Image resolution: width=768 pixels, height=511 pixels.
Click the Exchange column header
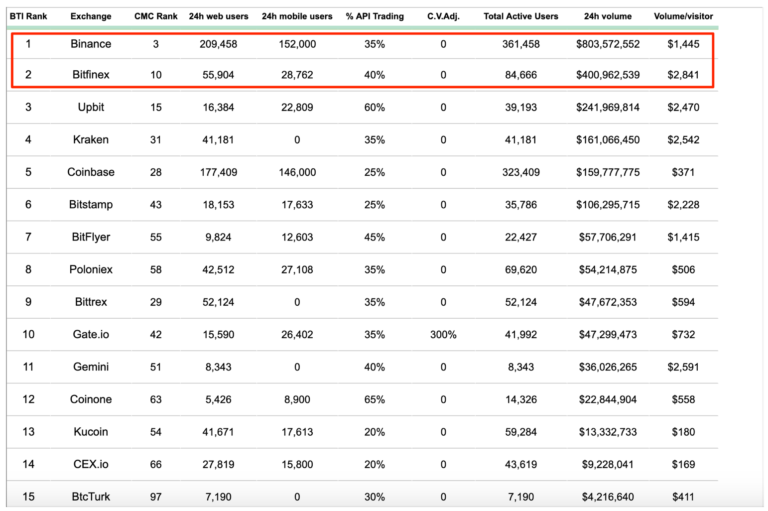point(91,16)
